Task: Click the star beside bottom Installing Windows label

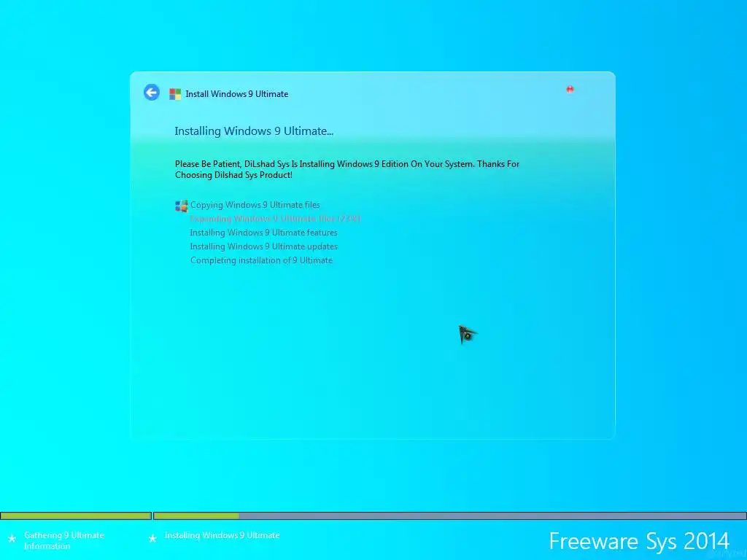Action: (x=152, y=538)
